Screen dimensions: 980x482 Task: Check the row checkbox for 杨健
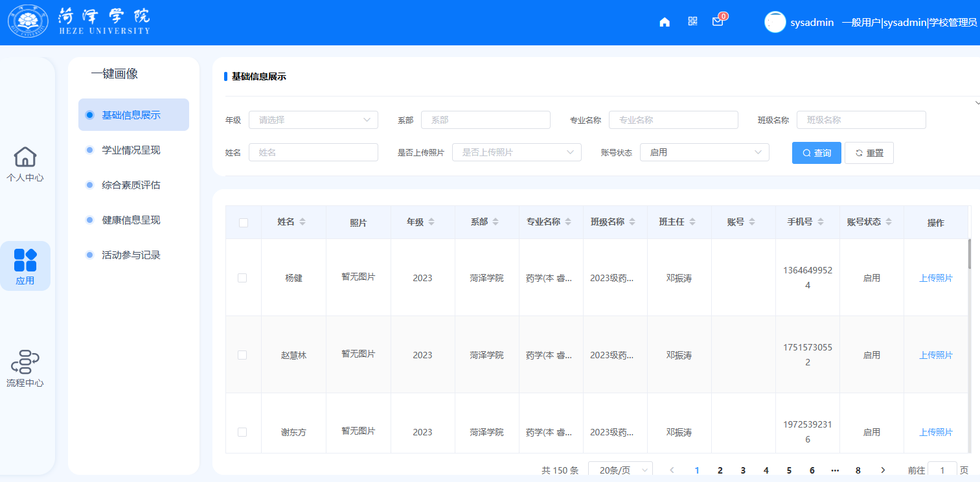[x=242, y=278]
